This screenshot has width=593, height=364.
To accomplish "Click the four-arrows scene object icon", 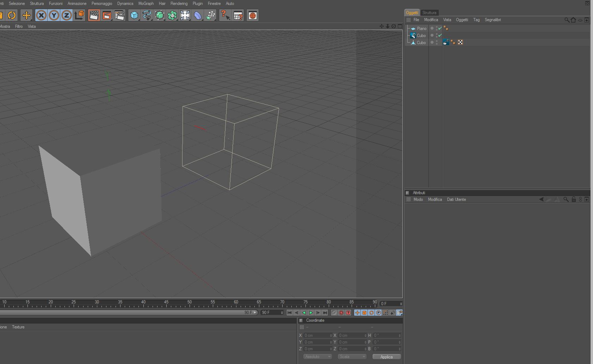I will (185, 15).
